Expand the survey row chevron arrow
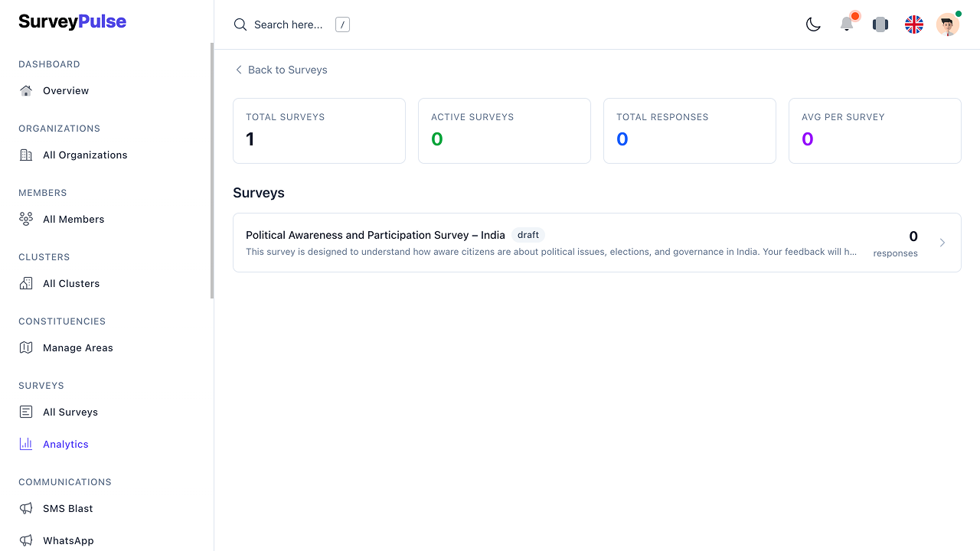 (x=942, y=243)
